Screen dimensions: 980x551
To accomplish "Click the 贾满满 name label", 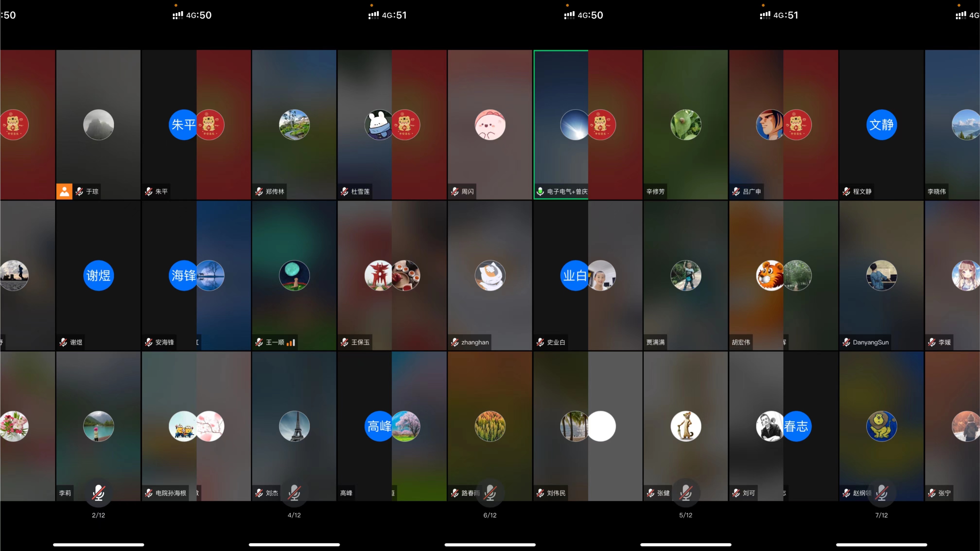I will click(x=656, y=342).
